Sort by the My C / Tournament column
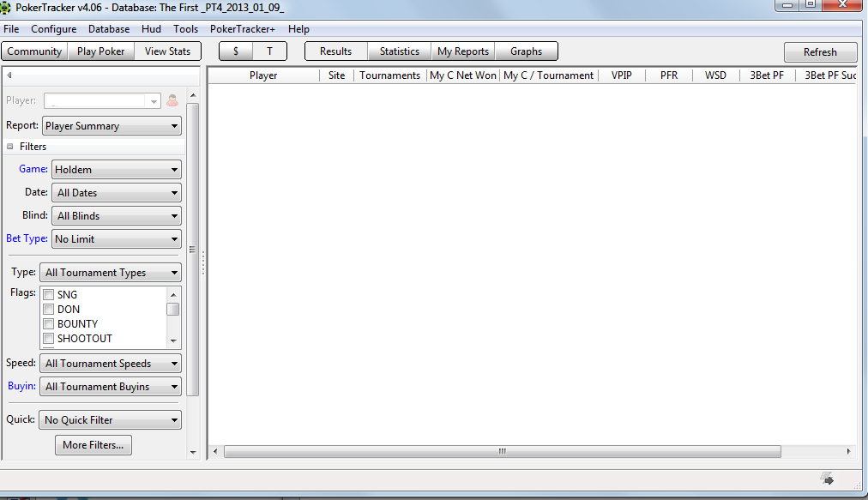868x500 pixels. 549,75
